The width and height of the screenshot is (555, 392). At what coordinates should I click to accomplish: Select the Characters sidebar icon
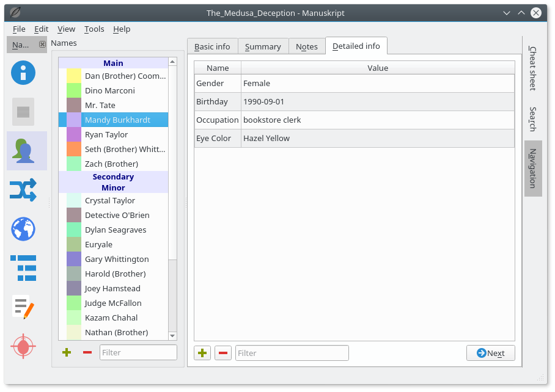23,151
